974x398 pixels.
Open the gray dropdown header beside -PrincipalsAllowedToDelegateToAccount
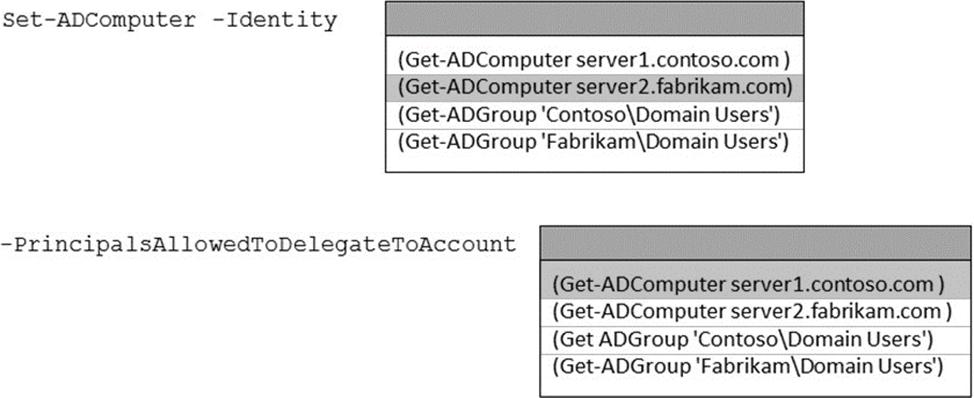click(755, 243)
